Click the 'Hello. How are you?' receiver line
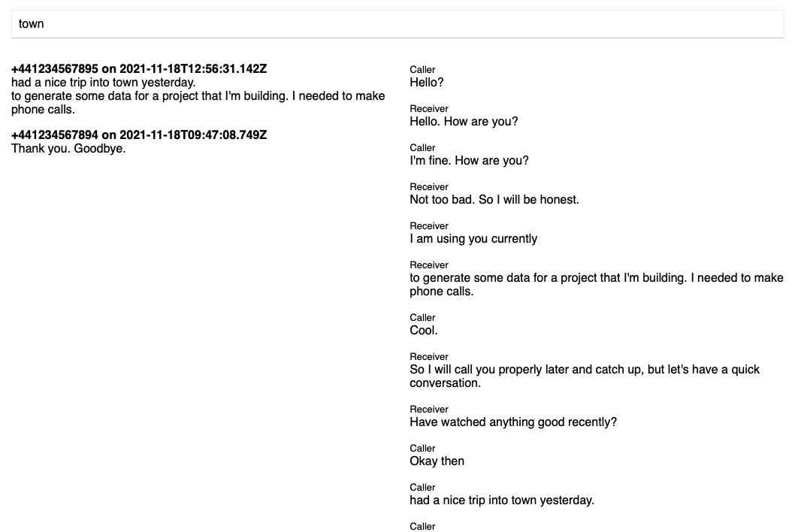This screenshot has width=795, height=532. coord(464,122)
